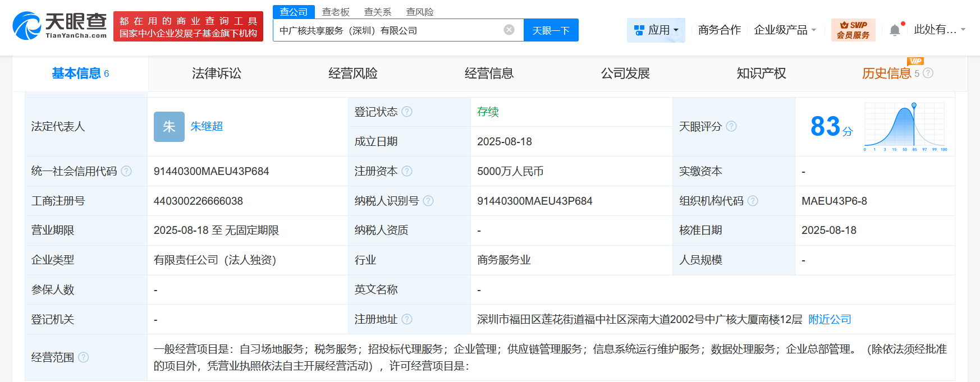Image resolution: width=980 pixels, height=382 pixels.
Task: Click the registration number 440300226666038
Action: coord(199,201)
